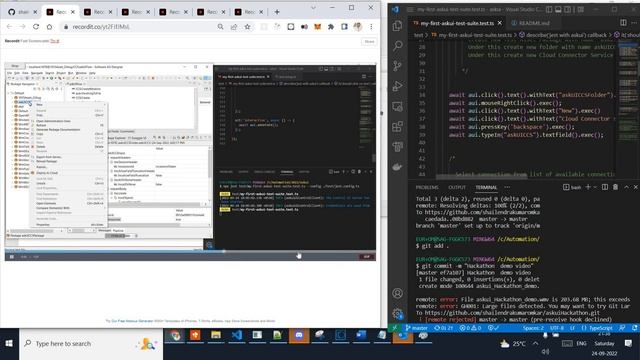This screenshot has width=640, height=360.
Task: Open new Chrome tab with plus
Action: (277, 12)
